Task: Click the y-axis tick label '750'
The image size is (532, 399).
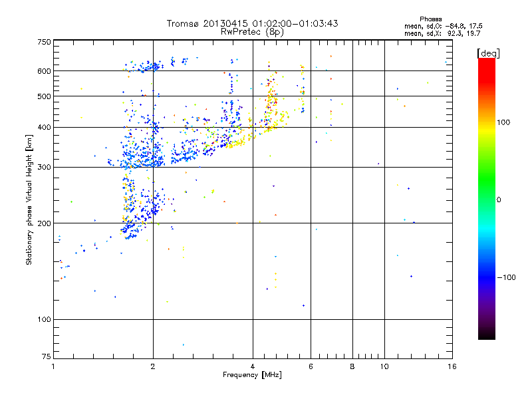Action: (x=44, y=42)
